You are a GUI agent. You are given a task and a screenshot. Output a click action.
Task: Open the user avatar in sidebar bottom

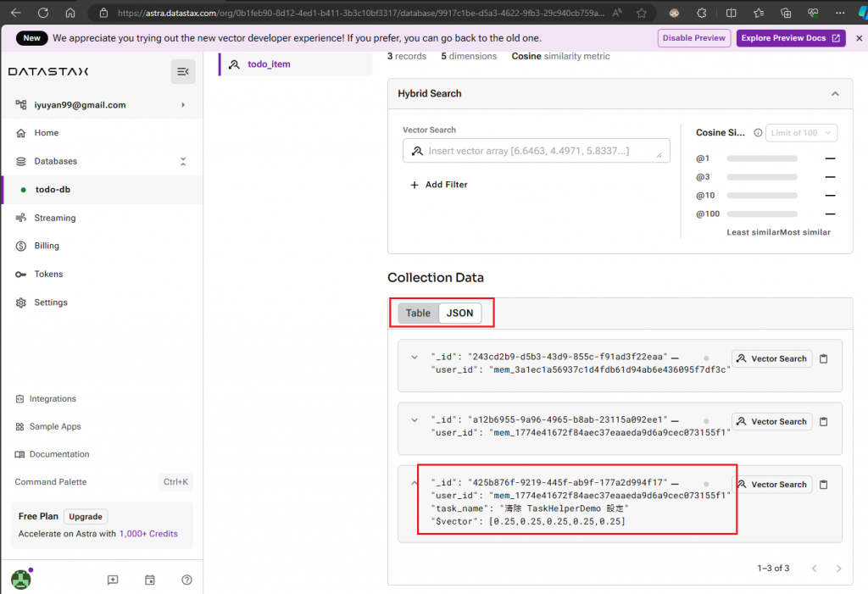coord(21,579)
